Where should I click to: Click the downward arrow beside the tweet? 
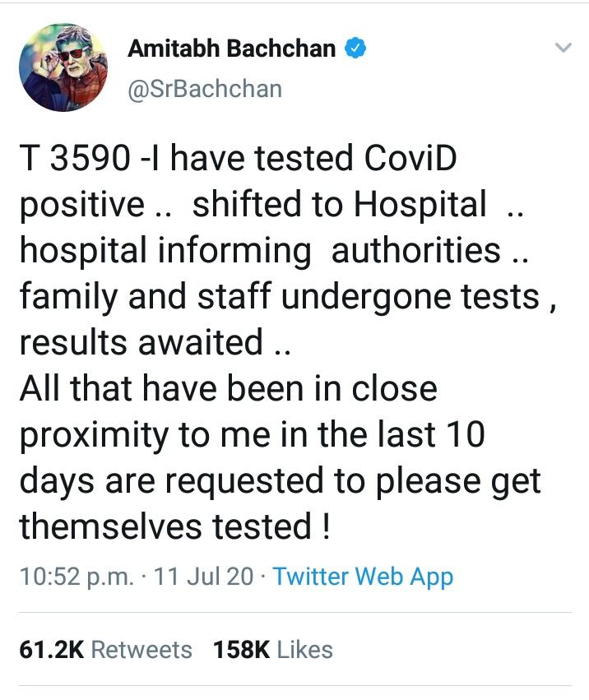tap(563, 48)
